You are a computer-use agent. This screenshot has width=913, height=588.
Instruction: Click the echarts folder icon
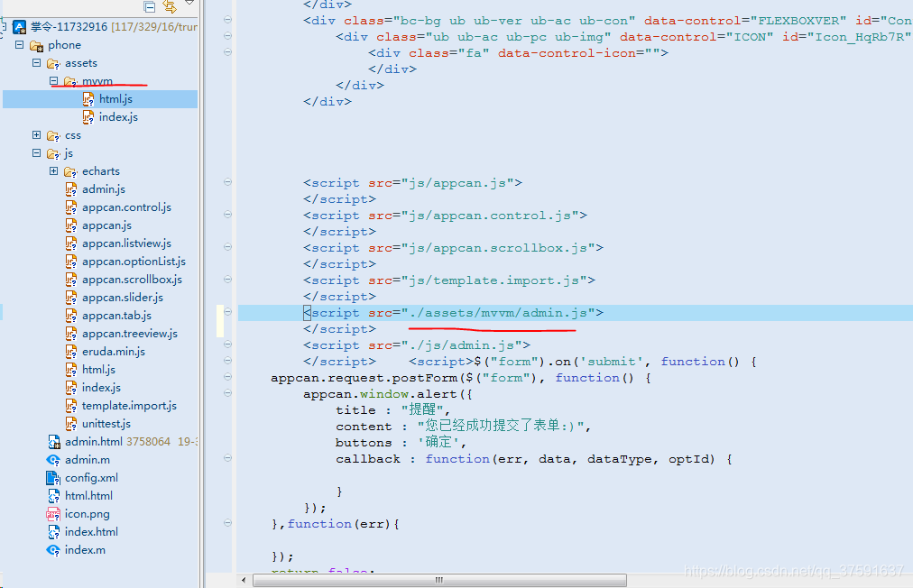click(x=70, y=171)
